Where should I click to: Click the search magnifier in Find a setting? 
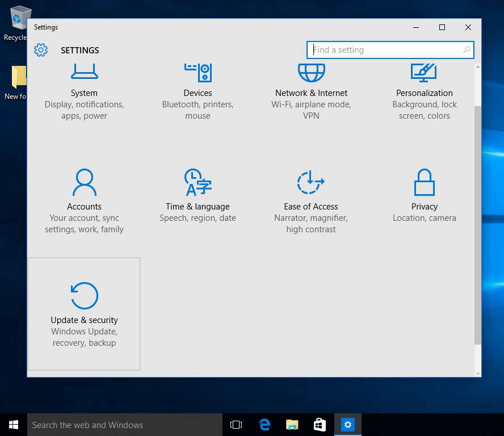pyautogui.click(x=465, y=50)
